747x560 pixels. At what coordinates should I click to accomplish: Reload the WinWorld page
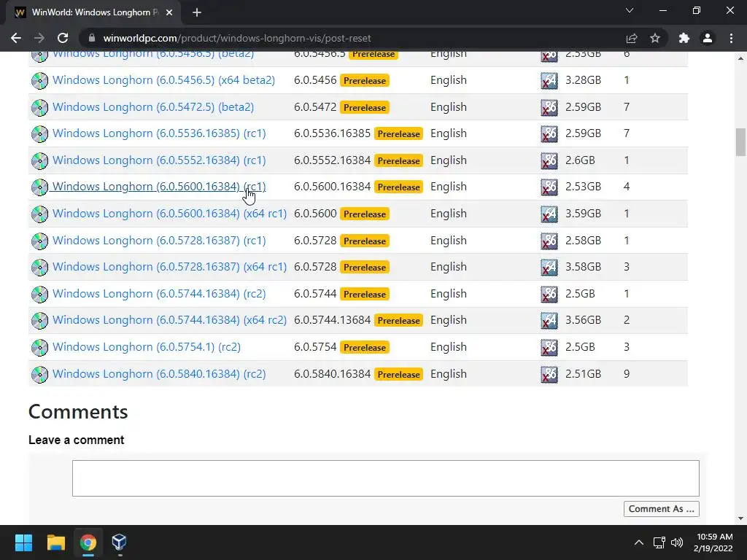click(63, 38)
